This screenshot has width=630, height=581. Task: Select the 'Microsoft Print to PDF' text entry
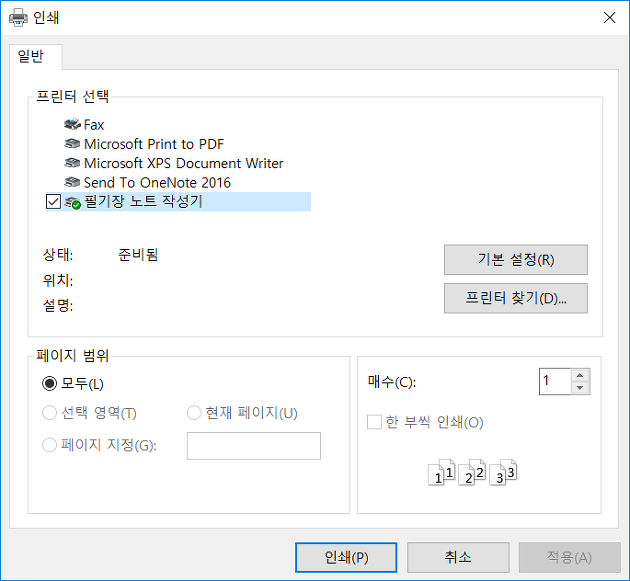154,144
